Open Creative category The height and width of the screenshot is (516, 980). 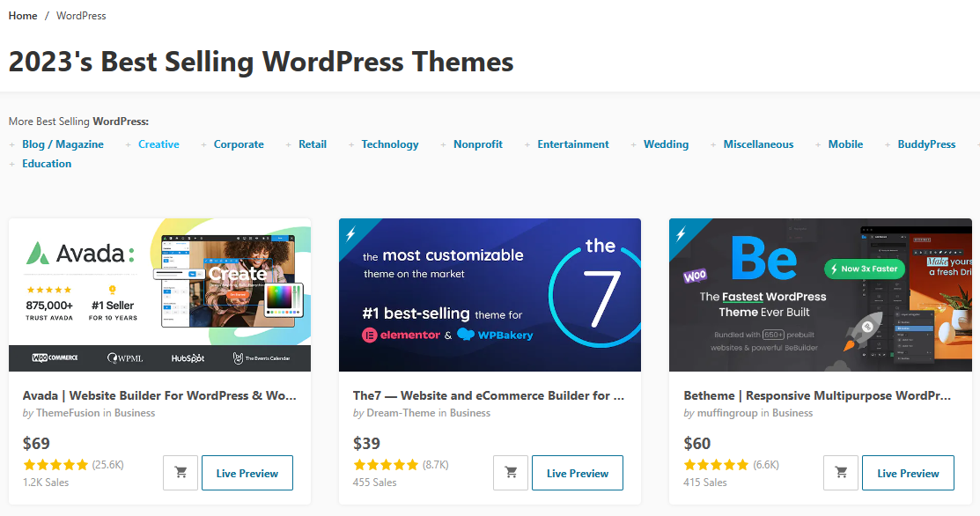point(158,144)
